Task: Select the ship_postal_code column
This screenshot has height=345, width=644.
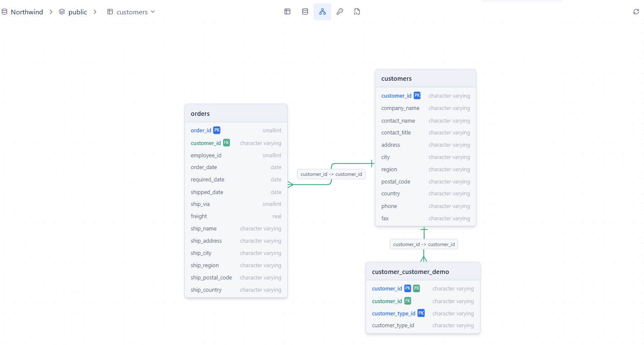Action: tap(236, 278)
